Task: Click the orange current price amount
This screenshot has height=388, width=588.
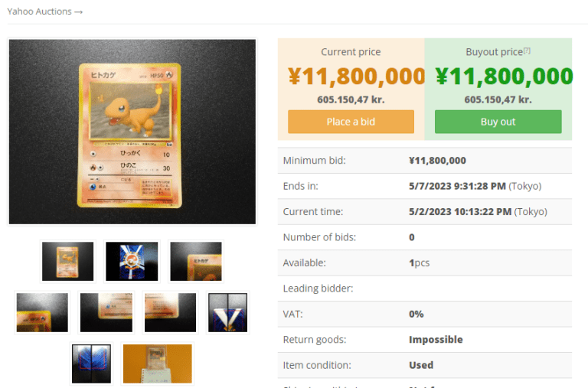Action: (x=357, y=76)
